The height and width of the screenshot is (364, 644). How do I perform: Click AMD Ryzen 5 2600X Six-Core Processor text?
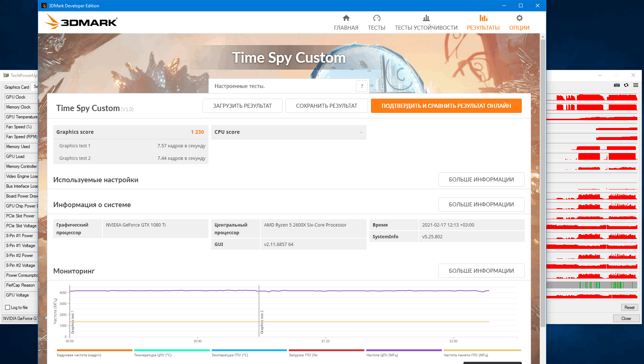click(305, 225)
